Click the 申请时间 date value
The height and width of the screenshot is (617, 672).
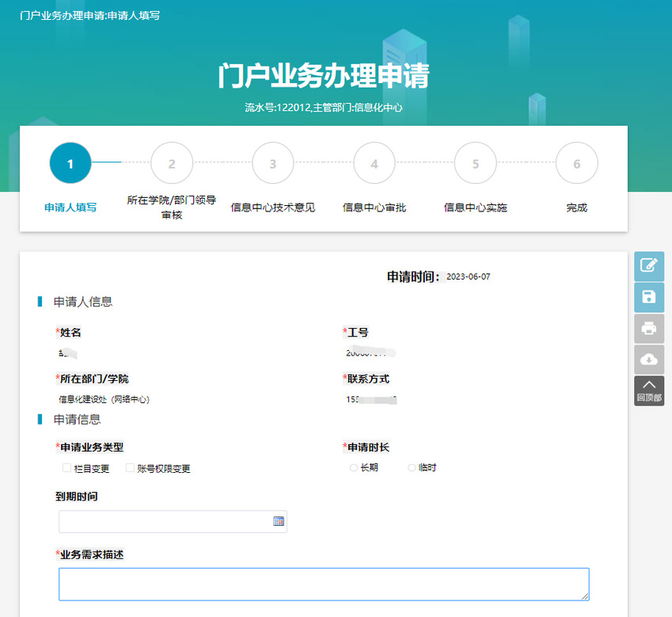tap(469, 277)
